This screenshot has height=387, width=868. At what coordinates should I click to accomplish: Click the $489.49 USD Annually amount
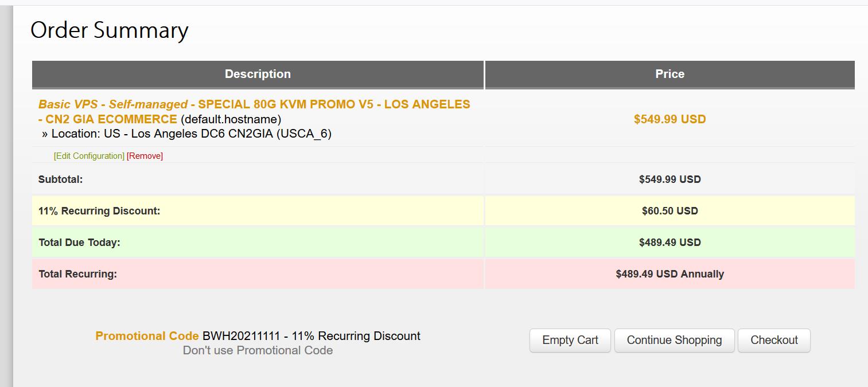(x=670, y=274)
